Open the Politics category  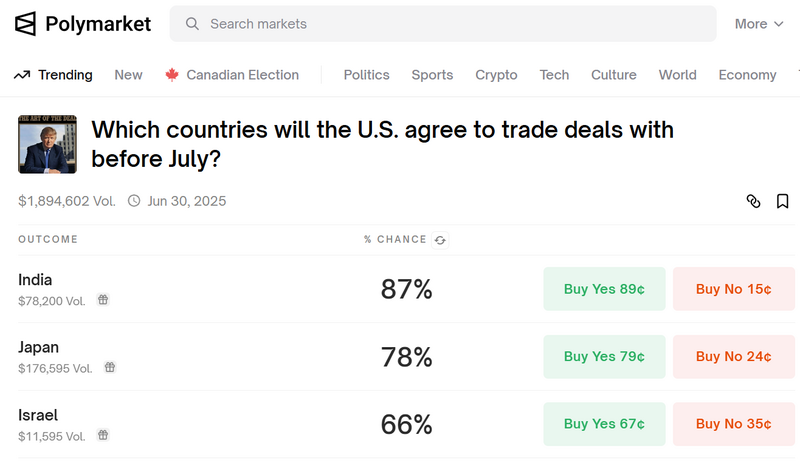point(366,75)
